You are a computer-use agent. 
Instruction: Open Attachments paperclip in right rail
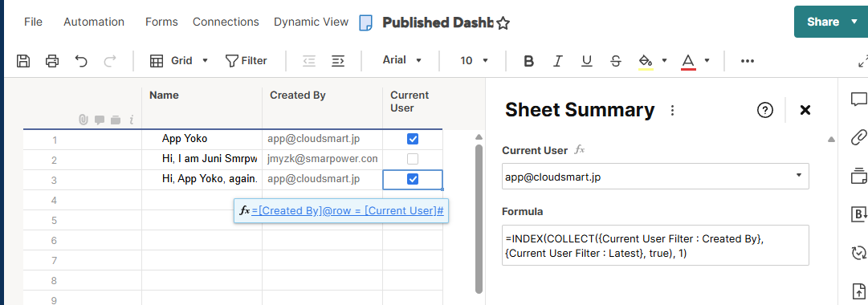point(858,136)
